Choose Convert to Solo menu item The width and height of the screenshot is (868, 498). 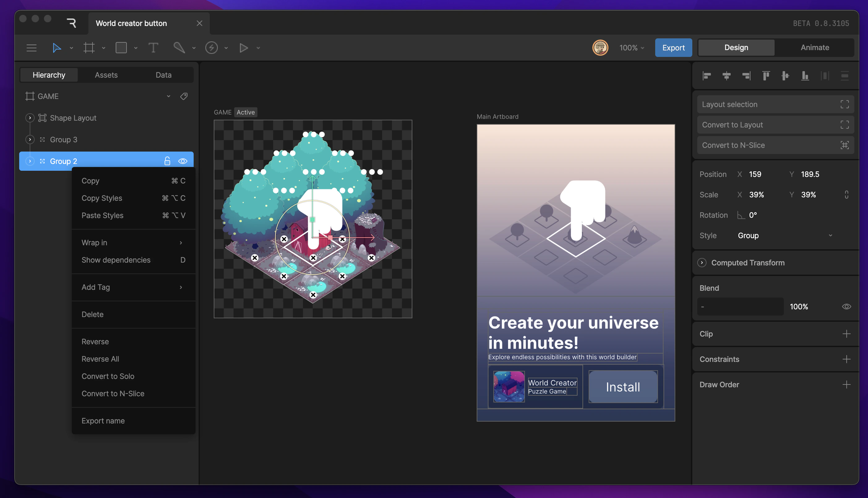[x=108, y=376]
